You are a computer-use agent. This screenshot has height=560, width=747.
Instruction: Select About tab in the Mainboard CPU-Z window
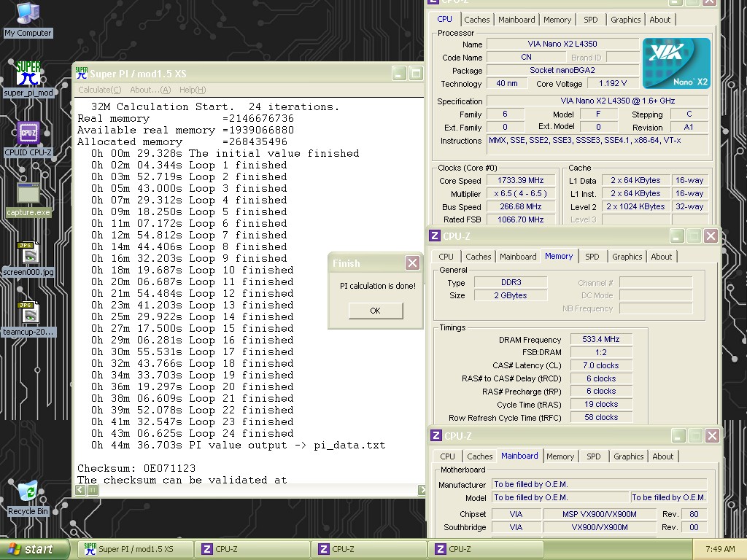(x=662, y=456)
